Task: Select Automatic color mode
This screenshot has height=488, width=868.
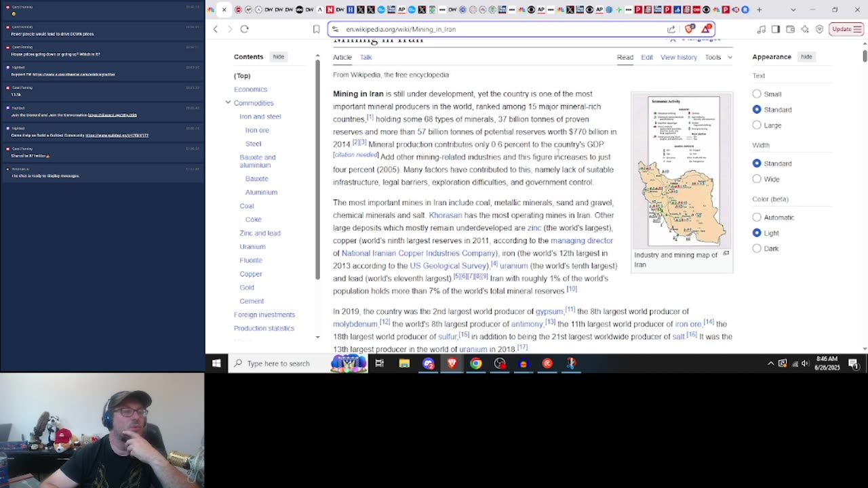Action: (757, 218)
